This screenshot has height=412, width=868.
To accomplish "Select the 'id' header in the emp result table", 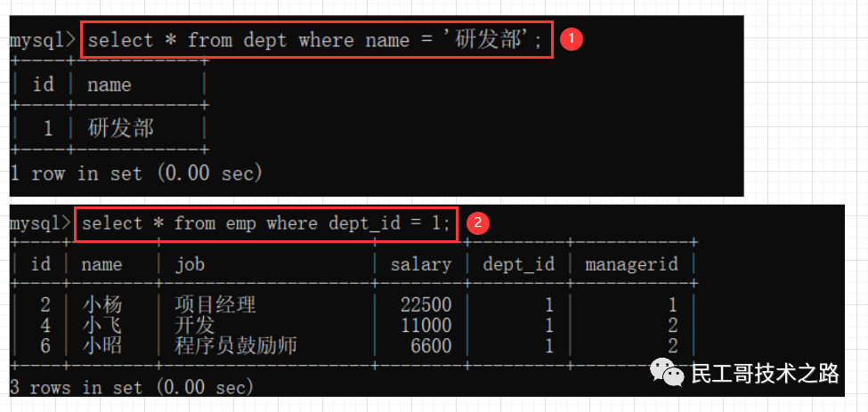I will (x=41, y=263).
